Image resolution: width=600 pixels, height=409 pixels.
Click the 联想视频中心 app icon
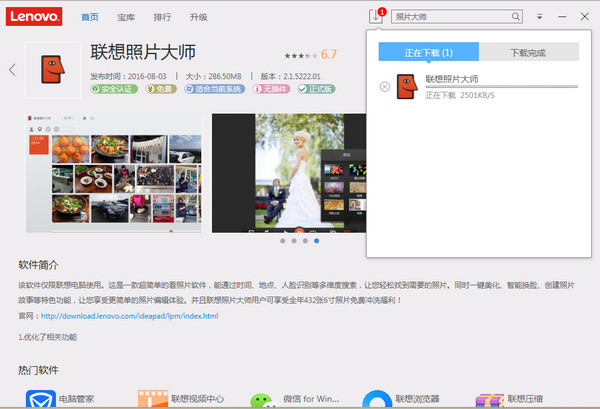[x=153, y=399]
